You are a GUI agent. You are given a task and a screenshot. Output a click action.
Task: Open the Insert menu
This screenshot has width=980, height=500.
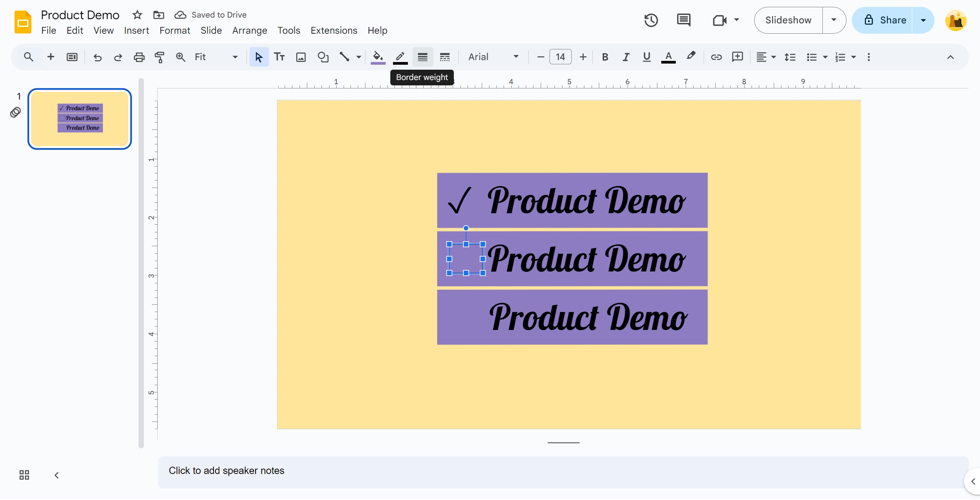point(136,31)
